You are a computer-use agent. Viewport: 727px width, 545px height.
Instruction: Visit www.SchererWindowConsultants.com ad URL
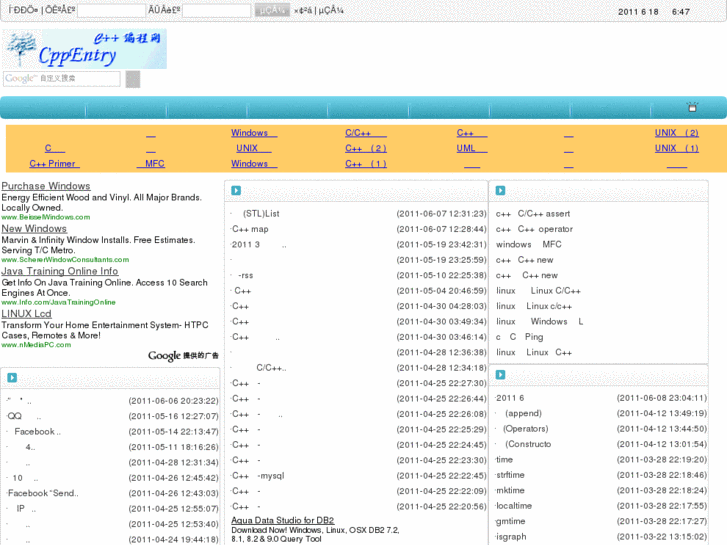click(x=65, y=260)
